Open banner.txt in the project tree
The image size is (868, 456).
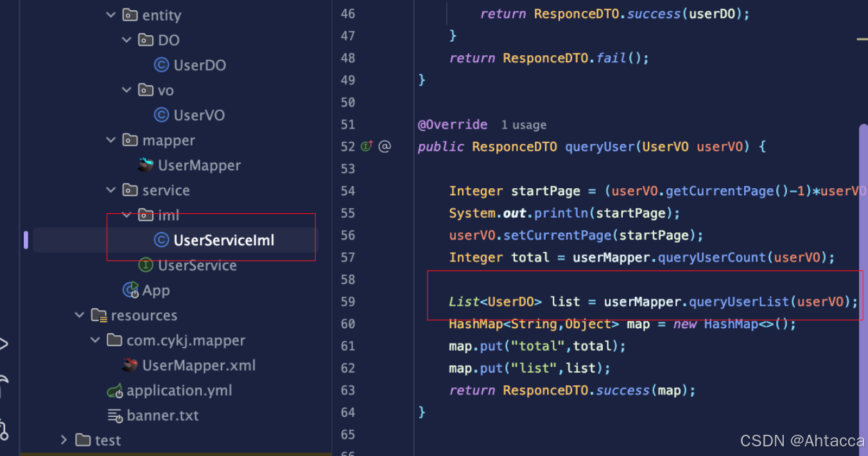[x=163, y=416]
